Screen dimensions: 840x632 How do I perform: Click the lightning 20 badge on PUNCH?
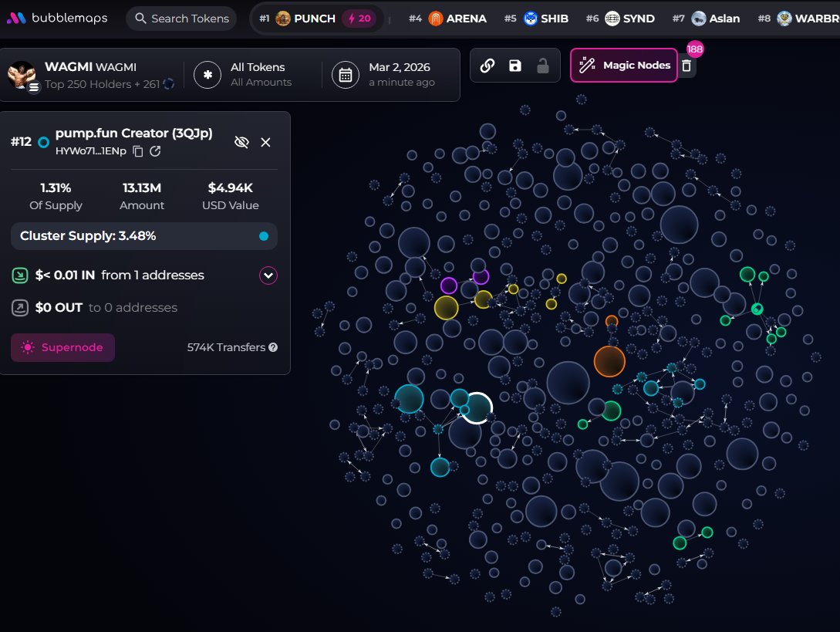pos(359,19)
